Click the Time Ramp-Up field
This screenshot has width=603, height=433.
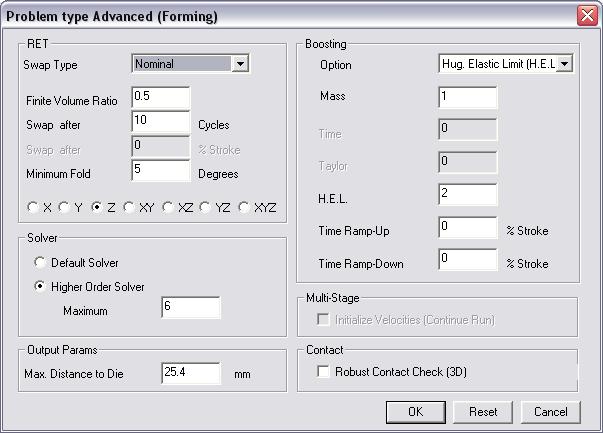pyautogui.click(x=468, y=227)
